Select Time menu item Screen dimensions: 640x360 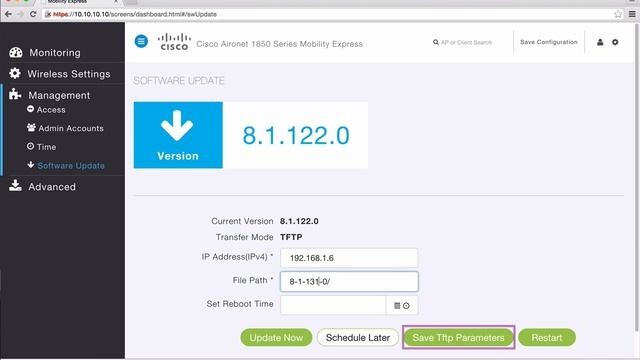(46, 147)
